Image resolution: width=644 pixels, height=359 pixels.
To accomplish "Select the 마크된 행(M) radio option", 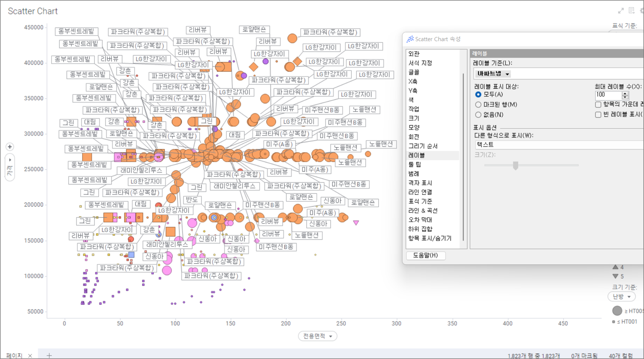I will tap(478, 104).
